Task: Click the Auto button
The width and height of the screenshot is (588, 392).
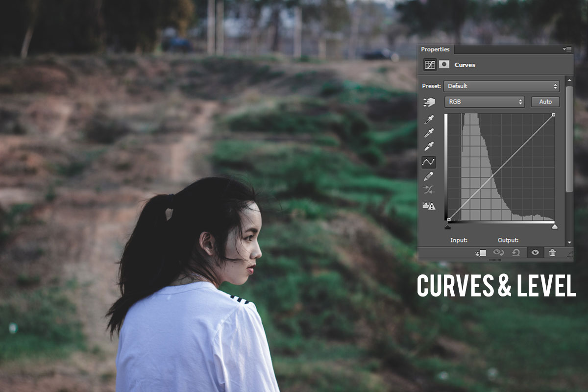Action: [545, 102]
